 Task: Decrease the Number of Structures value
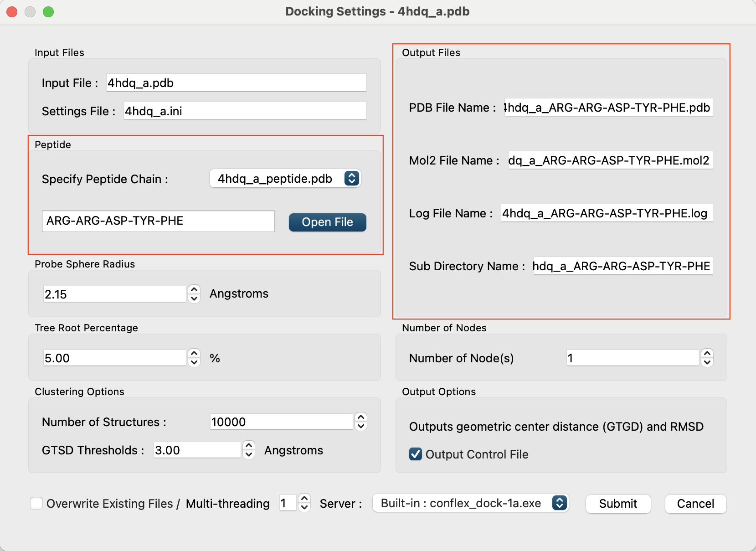click(361, 426)
